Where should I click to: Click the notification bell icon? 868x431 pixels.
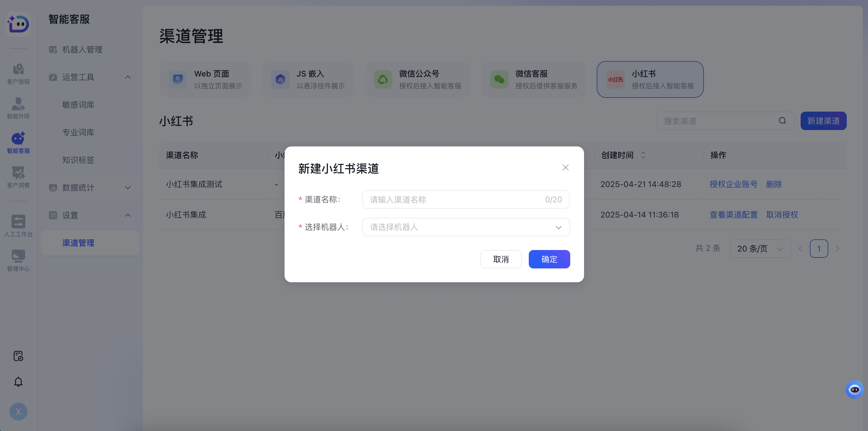tap(18, 382)
